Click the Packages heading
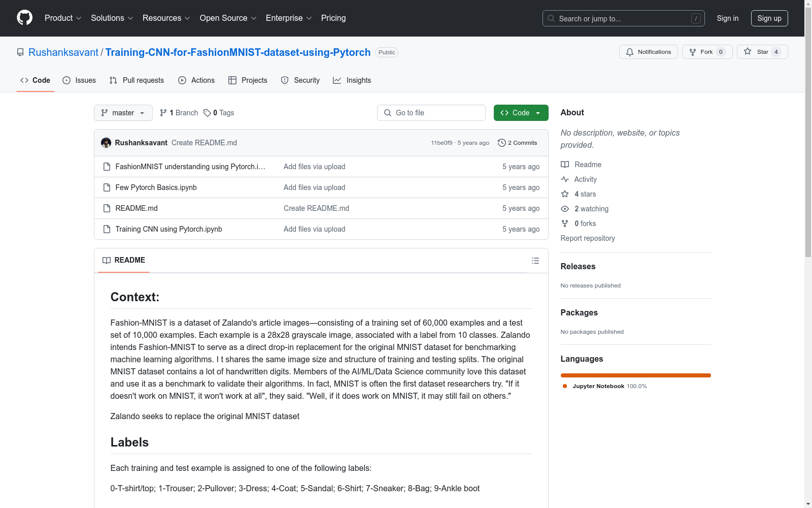This screenshot has height=508, width=812. click(x=579, y=312)
